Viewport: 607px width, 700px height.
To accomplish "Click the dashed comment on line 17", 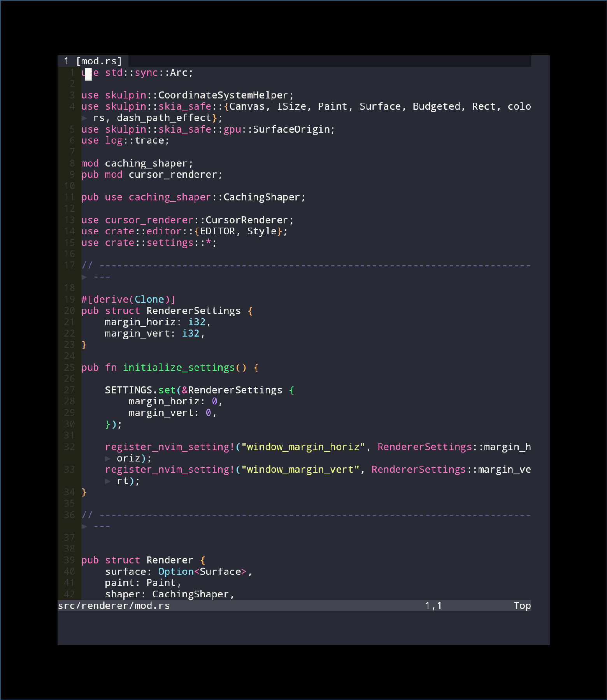I will (x=306, y=265).
